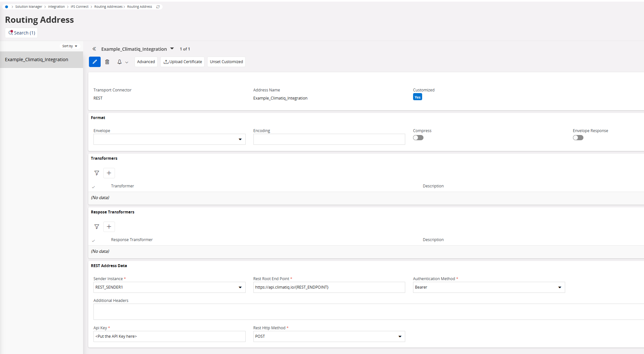Screen dimensions: 644x354
Task: Click the plus icon under Transformers
Action: point(109,173)
